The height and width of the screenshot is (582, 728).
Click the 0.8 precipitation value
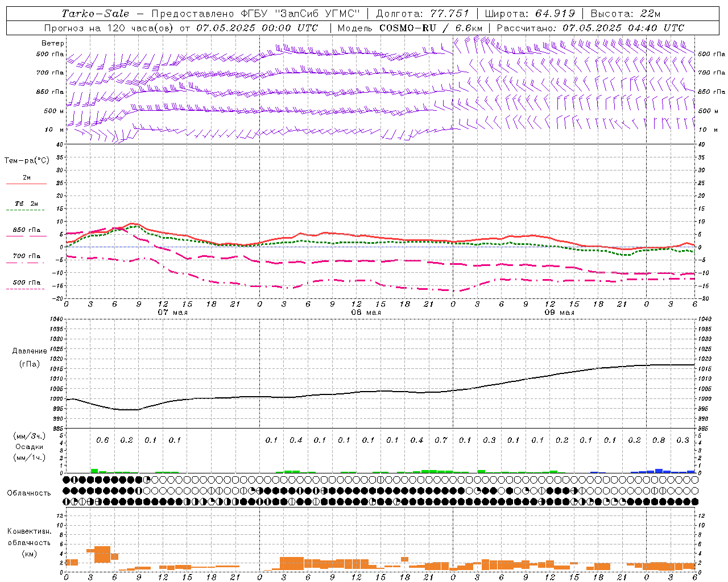[x=659, y=440]
